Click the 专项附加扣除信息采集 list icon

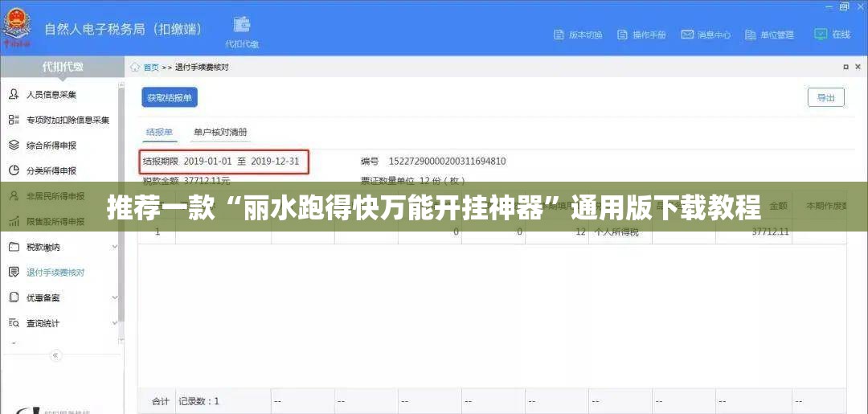click(14, 120)
